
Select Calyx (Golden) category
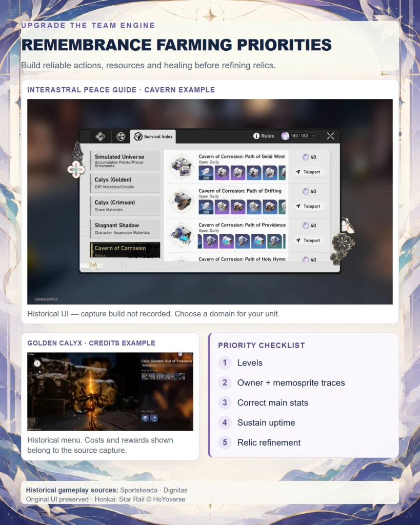[125, 183]
